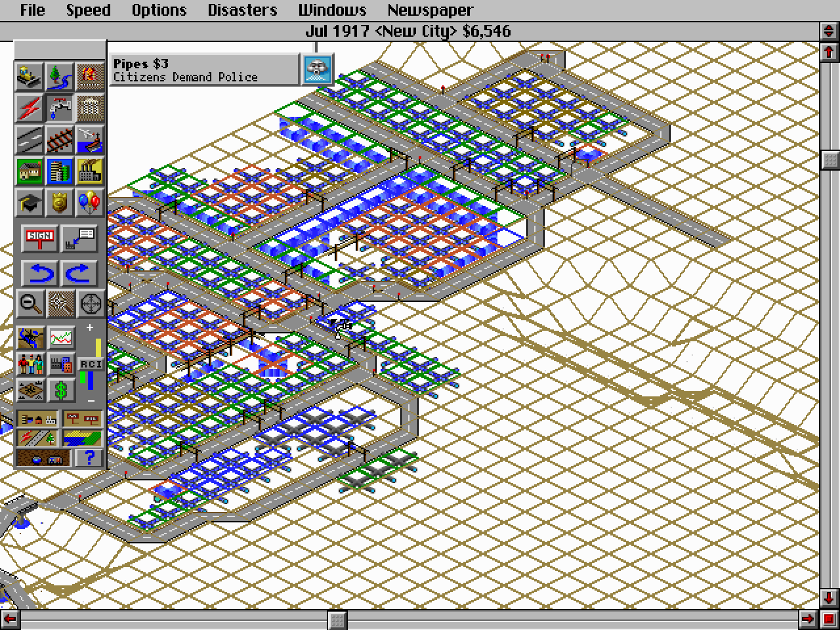
Task: Toggle Show Buildings display
Action: pyautogui.click(x=37, y=418)
